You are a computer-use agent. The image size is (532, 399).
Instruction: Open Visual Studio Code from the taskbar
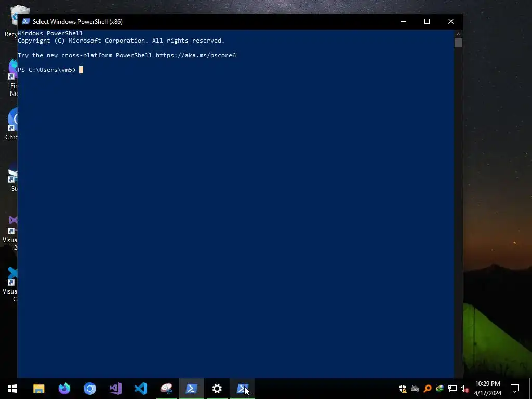point(141,389)
